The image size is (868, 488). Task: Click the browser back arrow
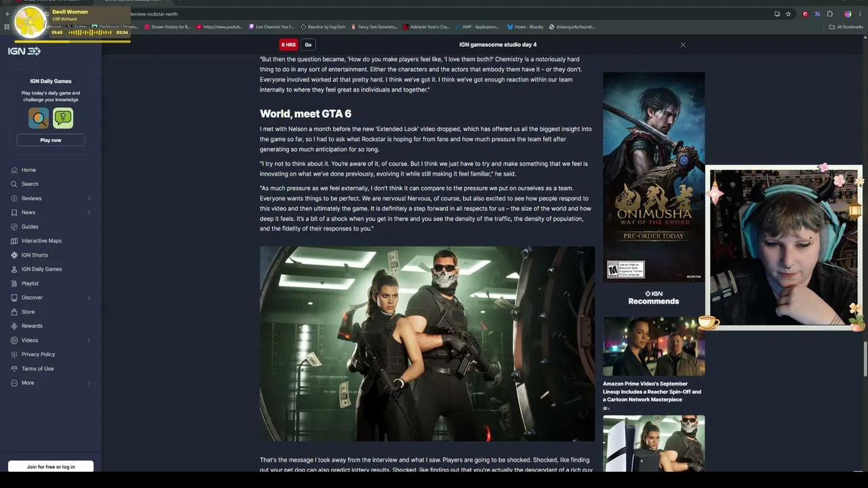click(x=7, y=14)
